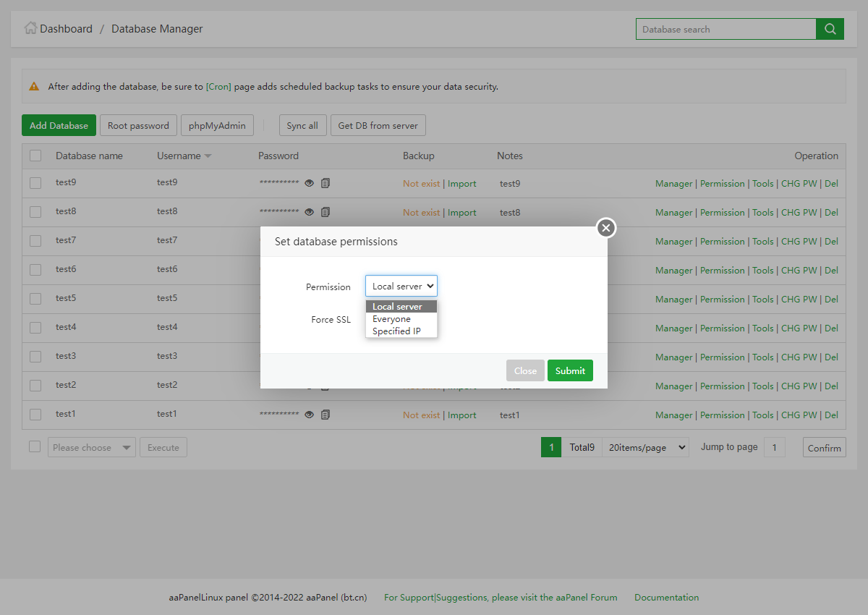Click the Dashboard home icon
The image size is (868, 615).
pos(30,29)
